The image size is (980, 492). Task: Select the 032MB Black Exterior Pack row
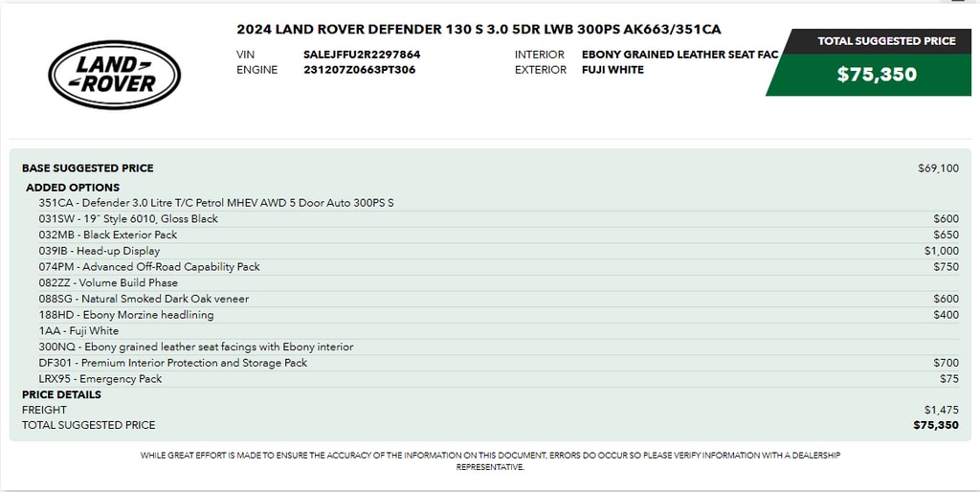(499, 235)
